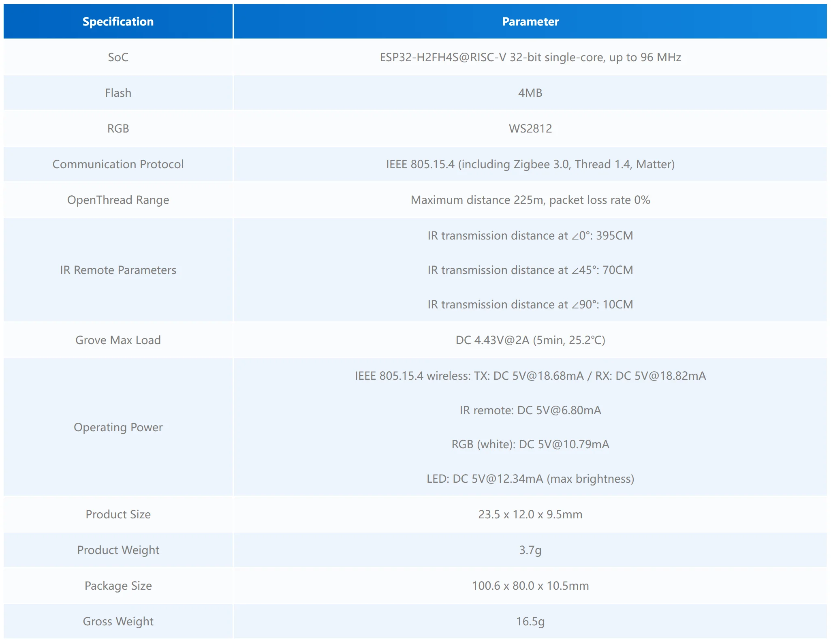Click the 16.5g gross weight value
The image size is (831, 644).
[530, 621]
